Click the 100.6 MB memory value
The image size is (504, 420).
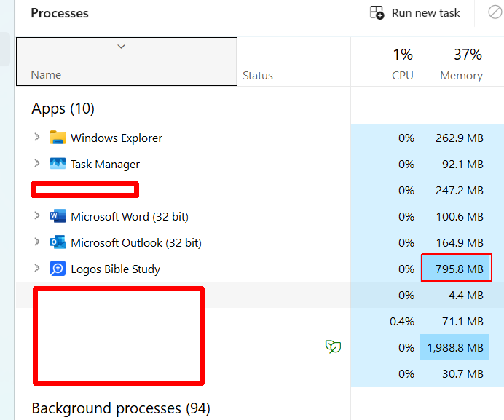460,217
